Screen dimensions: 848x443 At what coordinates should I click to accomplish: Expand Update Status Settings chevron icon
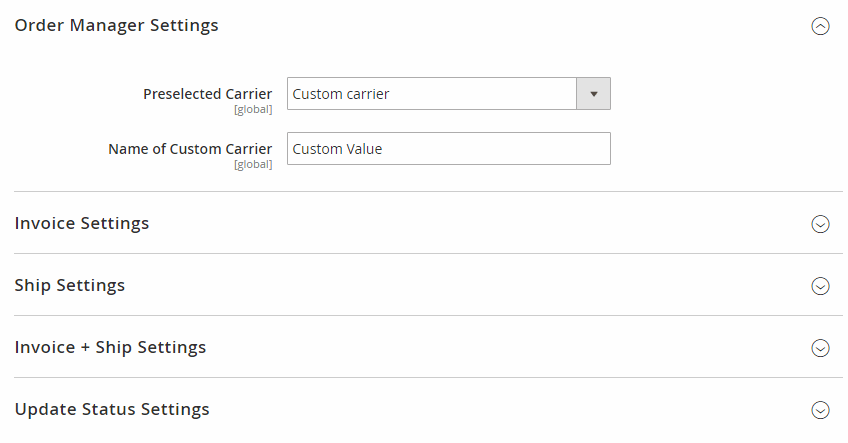click(x=820, y=410)
